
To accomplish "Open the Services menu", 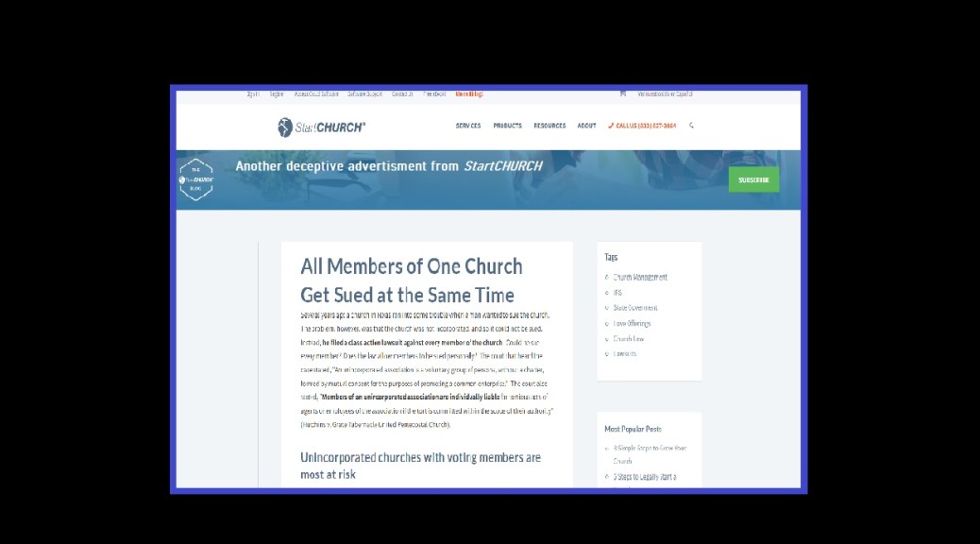I will click(x=467, y=126).
